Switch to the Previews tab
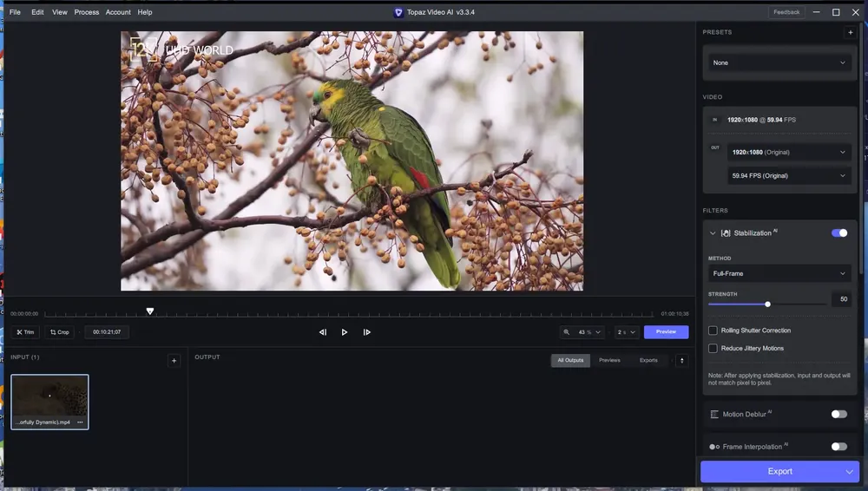868x491 pixels. 609,360
